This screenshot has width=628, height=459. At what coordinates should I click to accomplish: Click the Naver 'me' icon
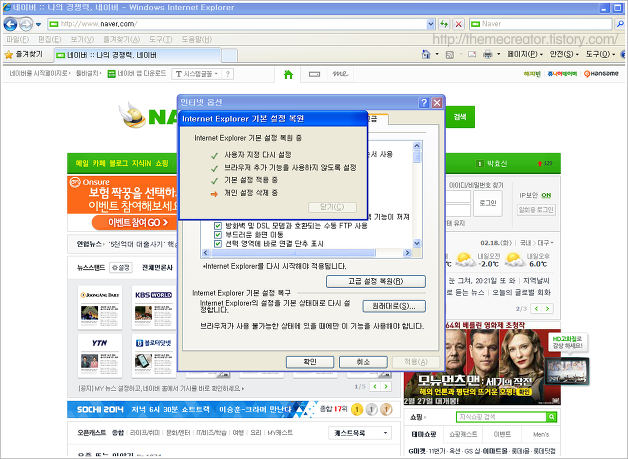340,74
